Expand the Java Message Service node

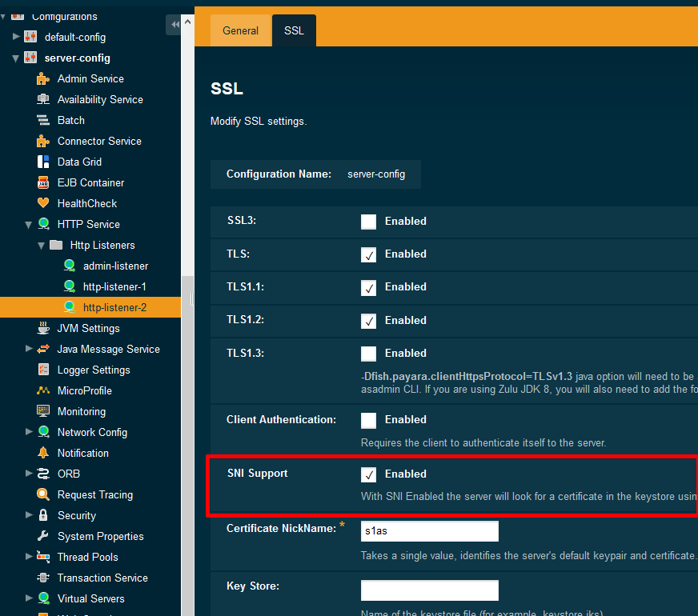pos(30,349)
